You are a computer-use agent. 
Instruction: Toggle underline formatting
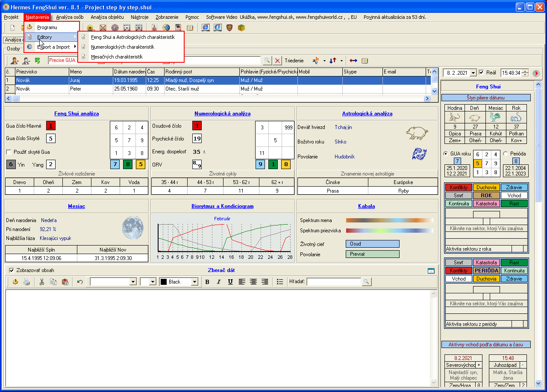(x=230, y=282)
